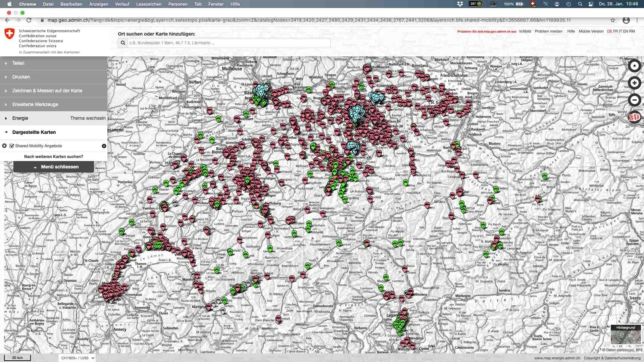The height and width of the screenshot is (362, 644).
Task: Expand the Drucken section
Action: pyautogui.click(x=54, y=77)
